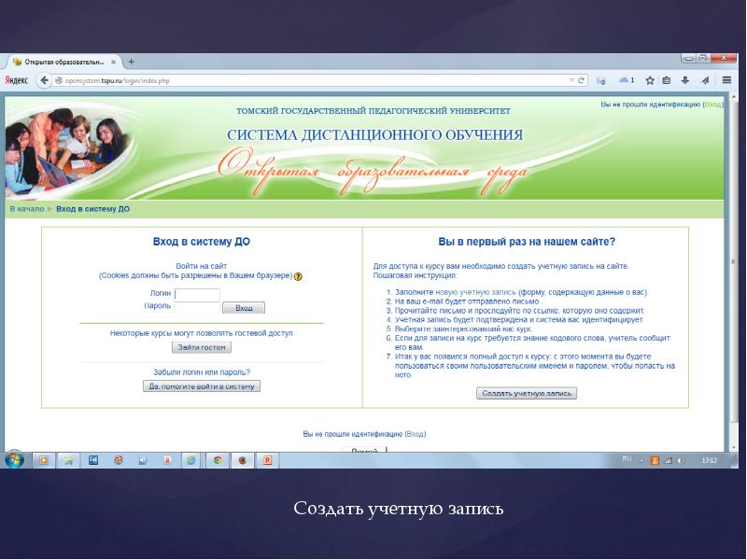Click the Логин input field
This screenshot has height=560, width=747.
197,294
